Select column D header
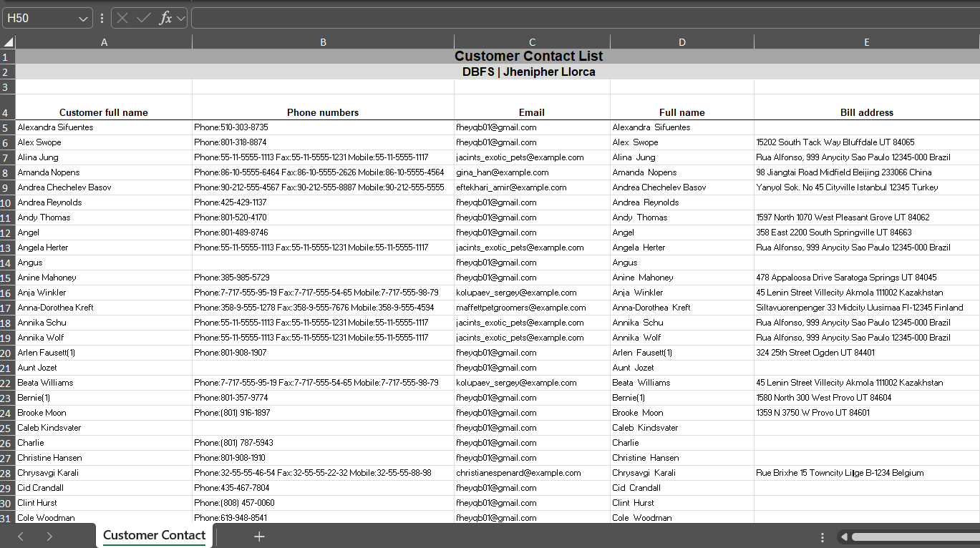 pos(682,42)
